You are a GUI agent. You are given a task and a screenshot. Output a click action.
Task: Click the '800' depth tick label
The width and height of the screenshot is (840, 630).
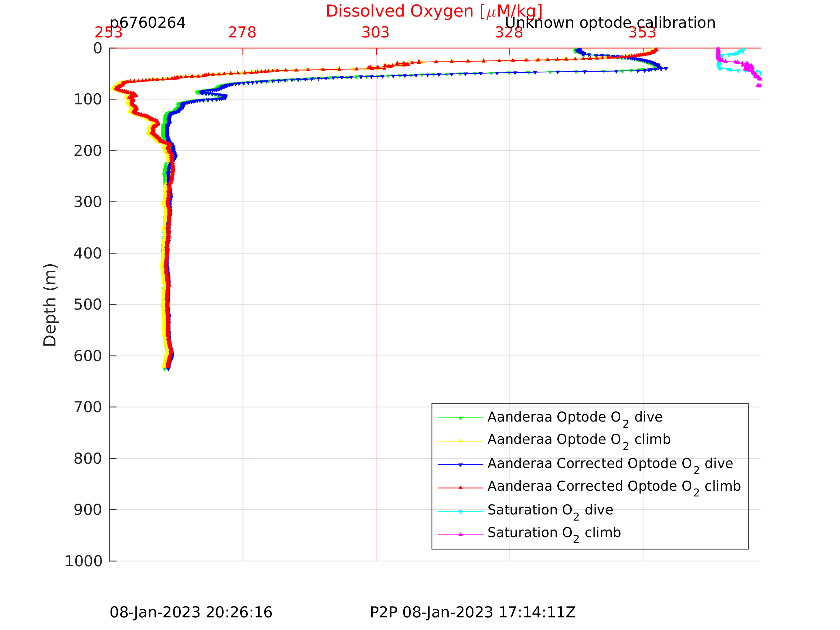click(x=88, y=459)
